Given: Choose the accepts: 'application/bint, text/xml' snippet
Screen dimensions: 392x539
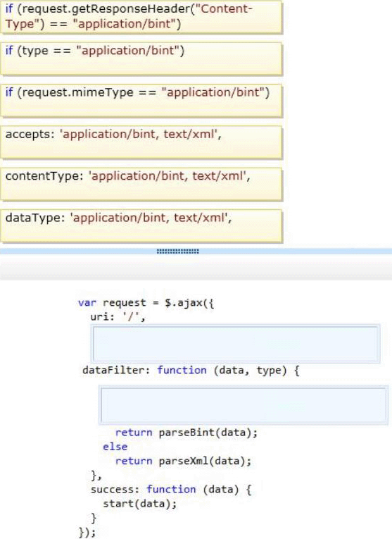Looking at the screenshot, I should point(141,142).
